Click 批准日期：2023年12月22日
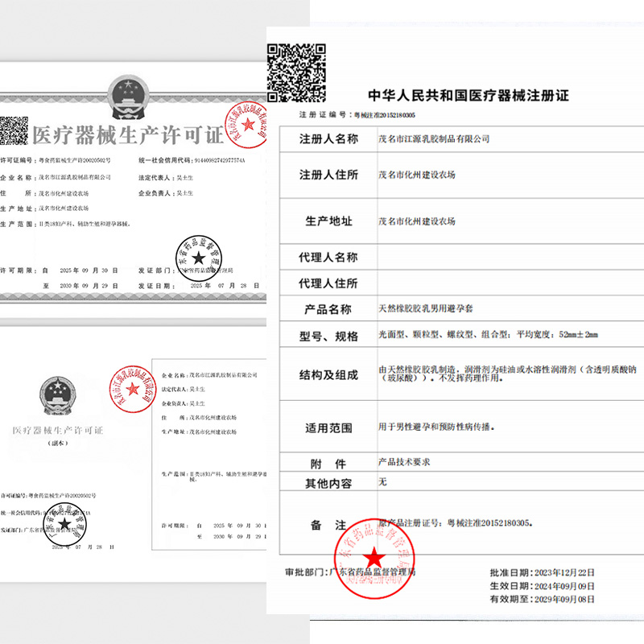 pos(542,572)
